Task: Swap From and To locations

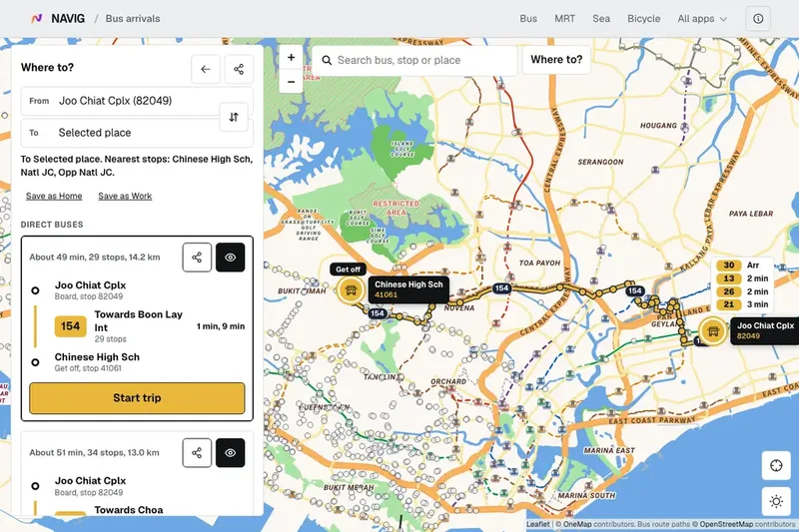Action: [x=234, y=117]
